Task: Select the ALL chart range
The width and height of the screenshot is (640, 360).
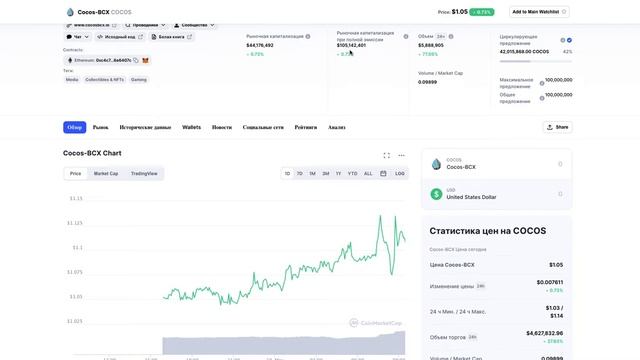Action: click(x=368, y=173)
